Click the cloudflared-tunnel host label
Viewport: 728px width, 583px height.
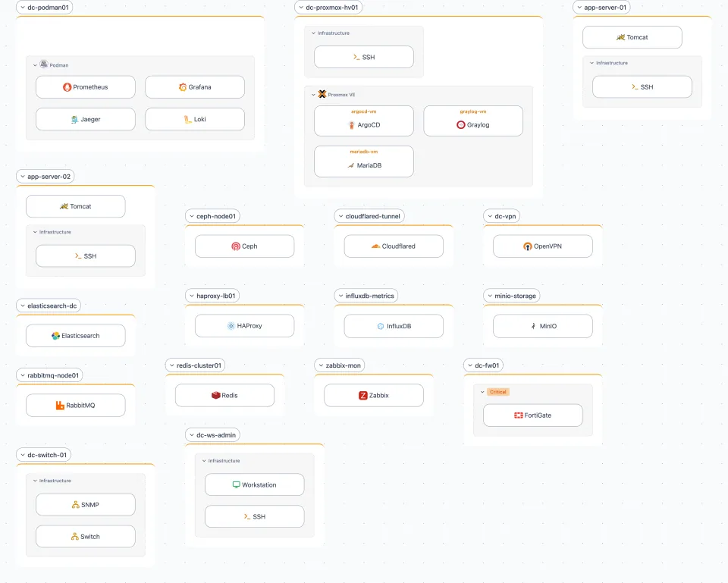point(373,216)
